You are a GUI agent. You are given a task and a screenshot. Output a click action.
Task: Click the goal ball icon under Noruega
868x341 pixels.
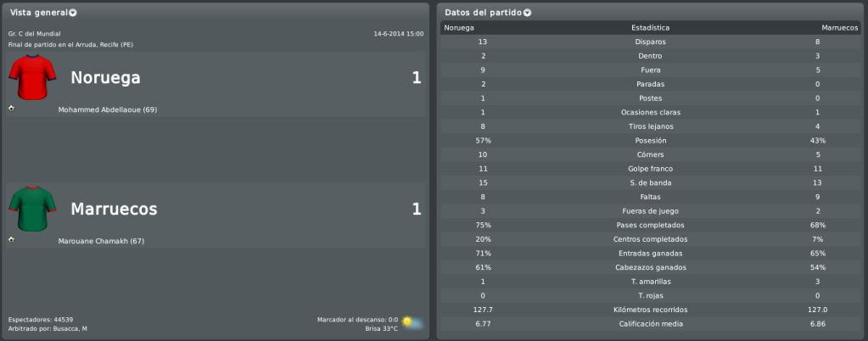click(x=12, y=108)
